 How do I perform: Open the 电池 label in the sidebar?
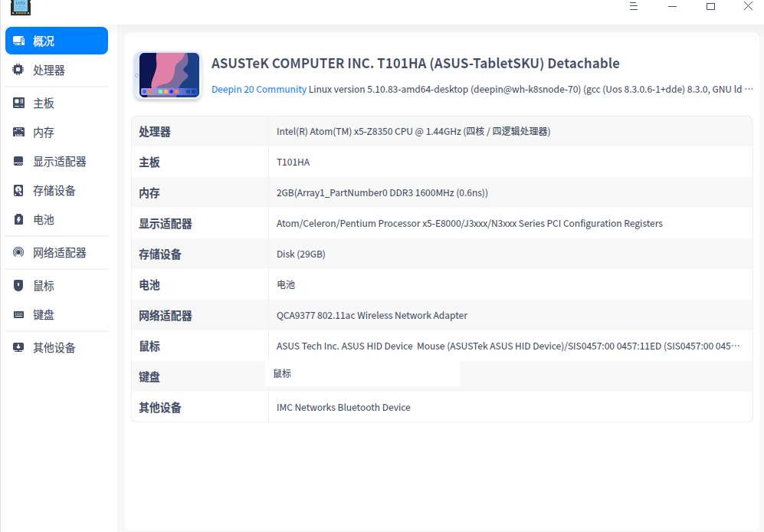tap(44, 220)
